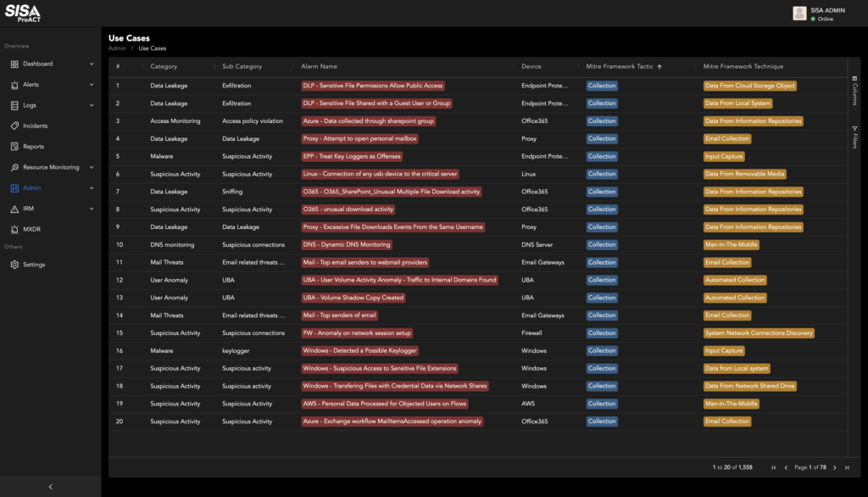
Task: Click the Admin breadcrumb link
Action: pos(117,48)
